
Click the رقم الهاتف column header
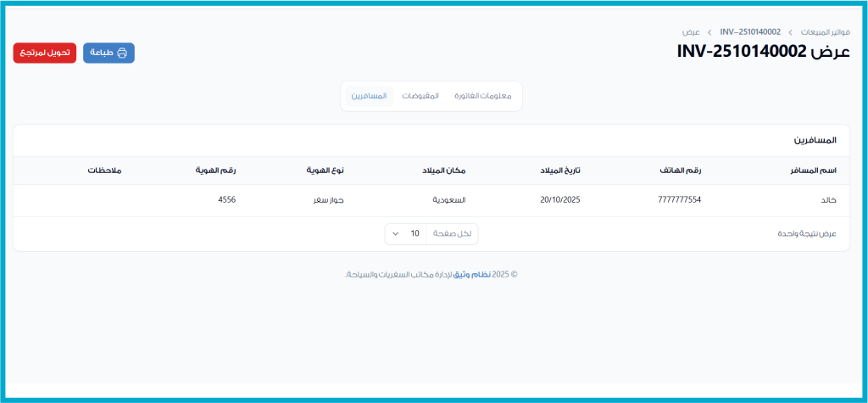681,171
